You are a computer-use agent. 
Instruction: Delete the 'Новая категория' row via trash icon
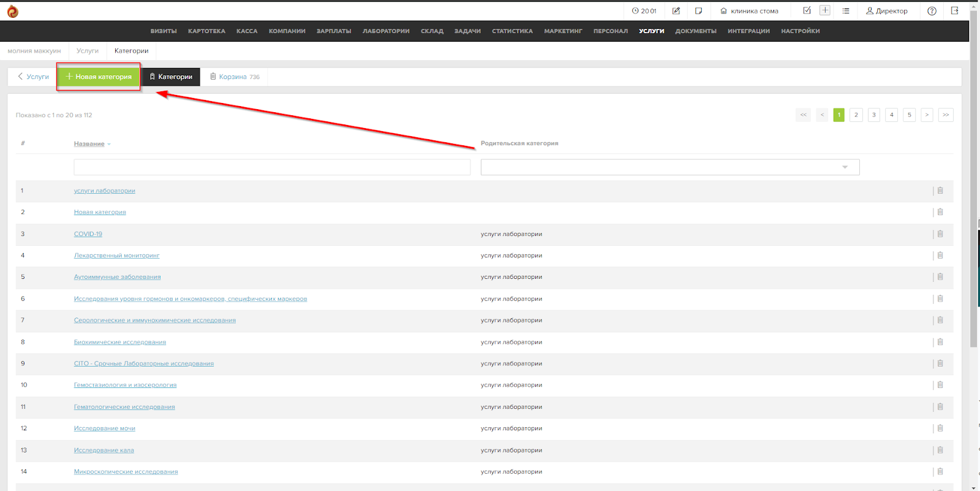940,212
